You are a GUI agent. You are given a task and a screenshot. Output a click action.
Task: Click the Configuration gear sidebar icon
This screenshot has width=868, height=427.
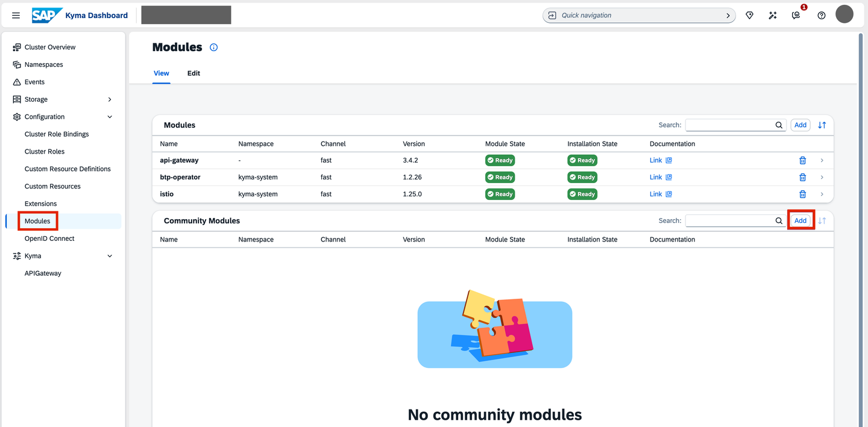pyautogui.click(x=17, y=117)
